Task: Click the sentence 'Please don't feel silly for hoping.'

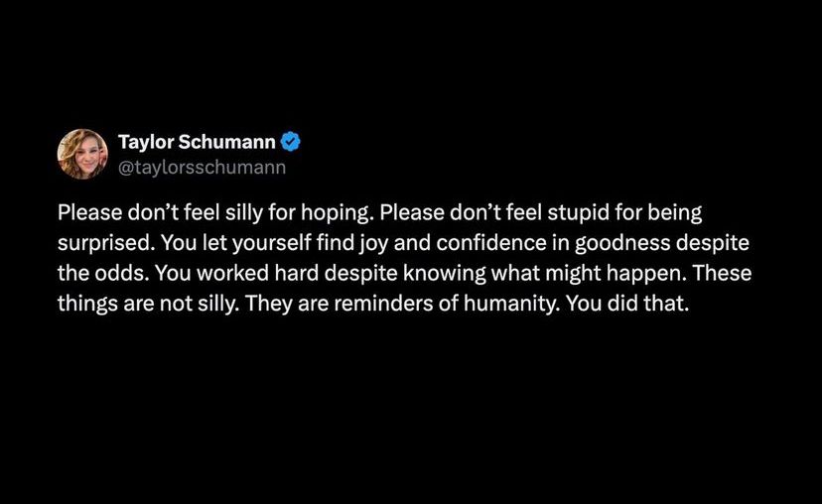Action: 213,213
